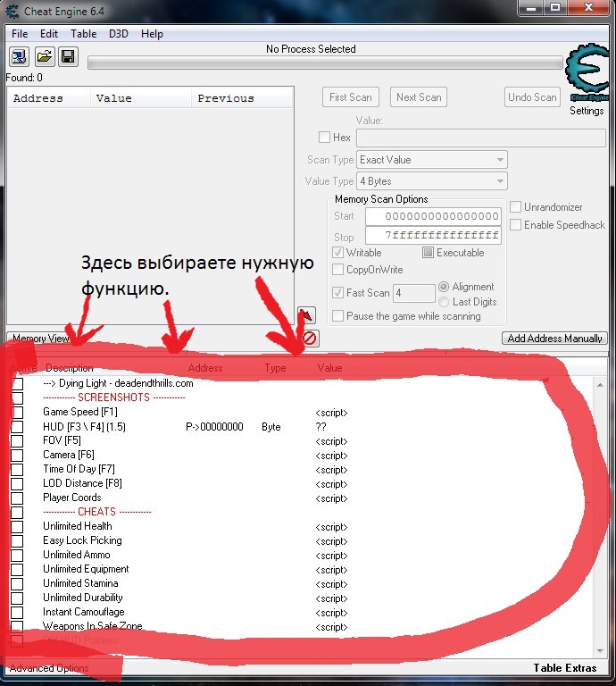Click the scan progress bar
616x686 pixels.
tap(325, 63)
